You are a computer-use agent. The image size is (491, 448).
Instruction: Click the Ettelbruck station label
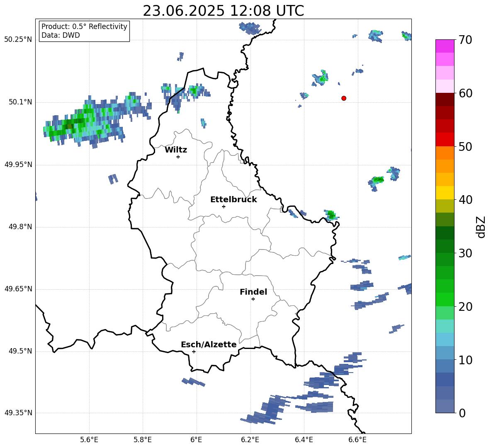[233, 200]
